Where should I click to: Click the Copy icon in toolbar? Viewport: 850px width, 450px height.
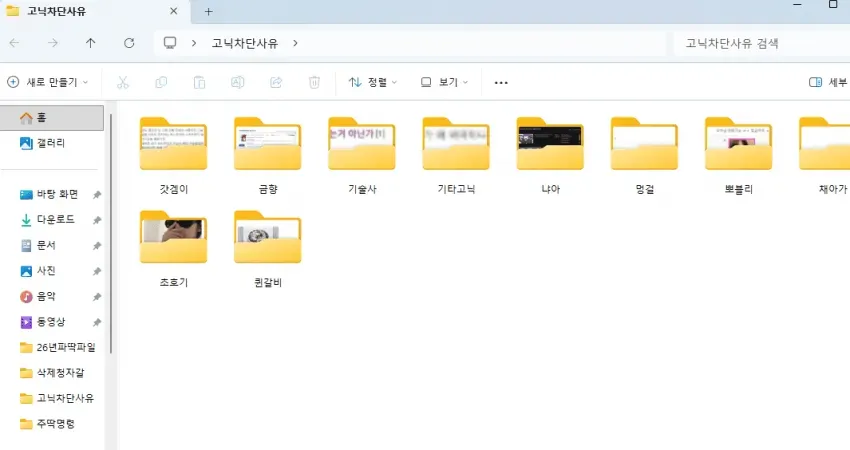click(161, 82)
